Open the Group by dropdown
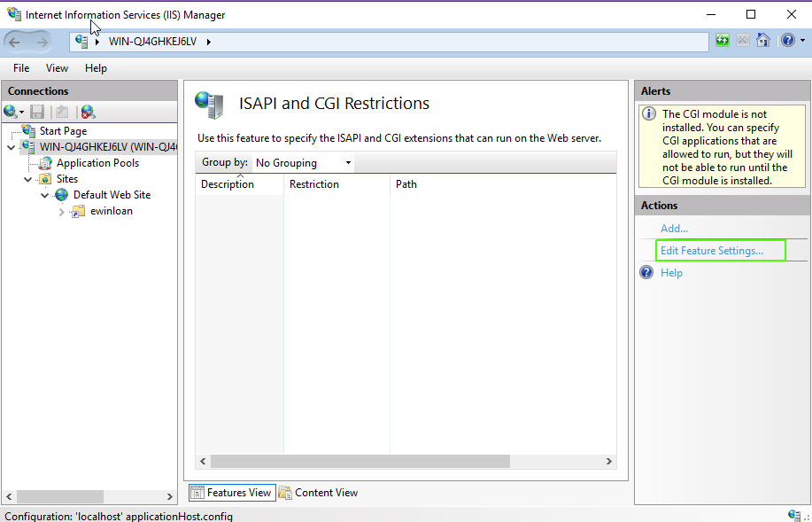Screen dimensions: 812x522 pyautogui.click(x=303, y=163)
